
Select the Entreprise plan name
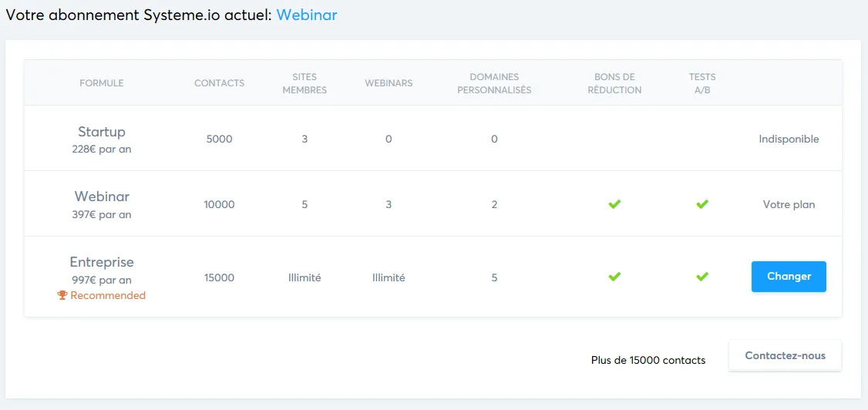coord(101,262)
